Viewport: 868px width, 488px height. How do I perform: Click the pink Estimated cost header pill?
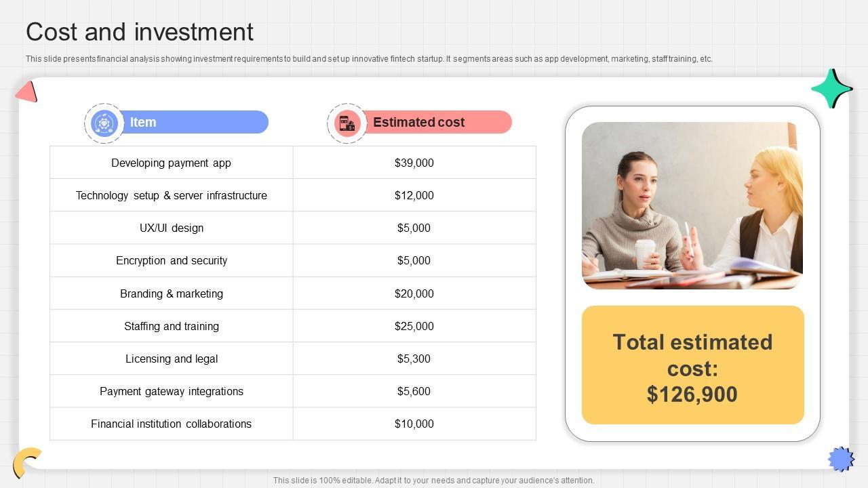[x=436, y=123]
